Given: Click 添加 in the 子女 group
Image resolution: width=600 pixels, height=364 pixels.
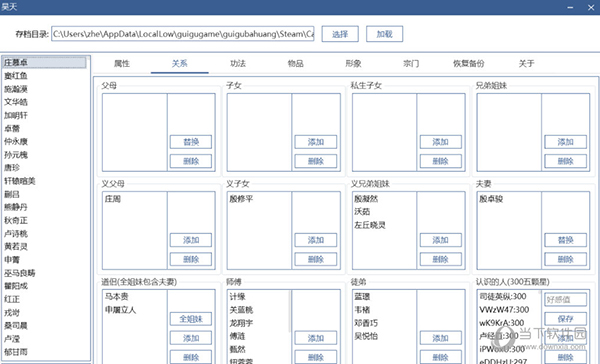Looking at the screenshot, I should click(316, 142).
